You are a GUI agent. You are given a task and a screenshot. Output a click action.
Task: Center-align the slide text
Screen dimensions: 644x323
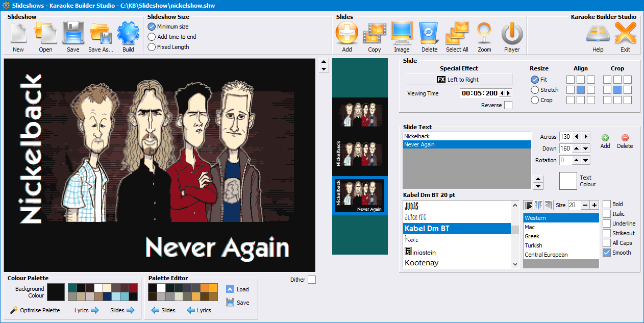pos(539,205)
